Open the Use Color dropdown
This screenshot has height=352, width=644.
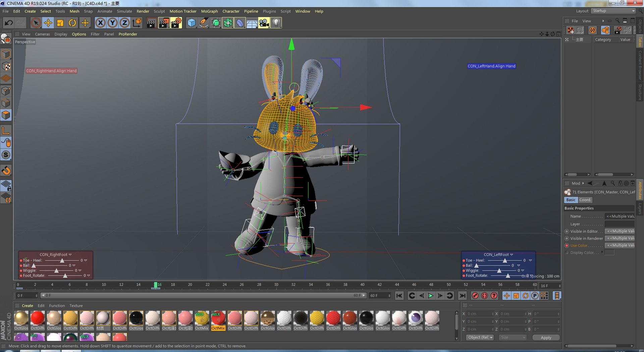(620, 245)
